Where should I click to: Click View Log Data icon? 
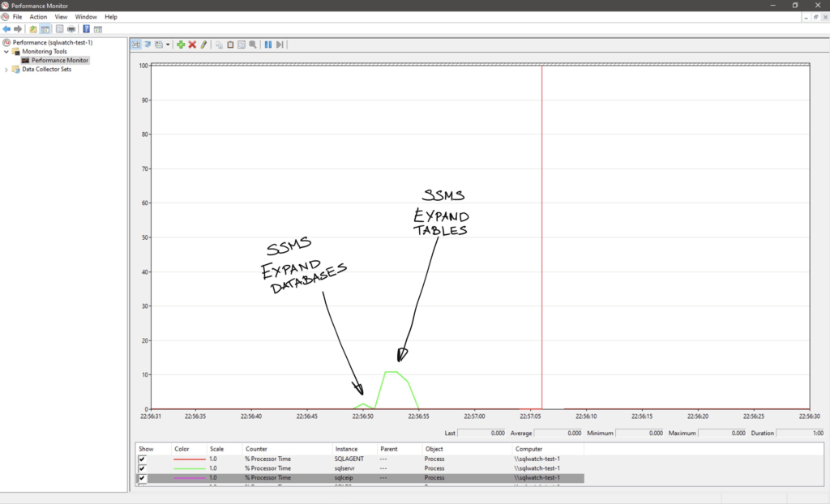(148, 45)
